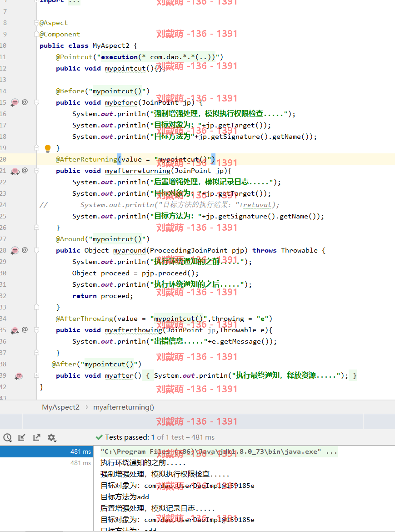Collapse myaround method fold on line 28
This screenshot has width=395, height=532.
36,250
